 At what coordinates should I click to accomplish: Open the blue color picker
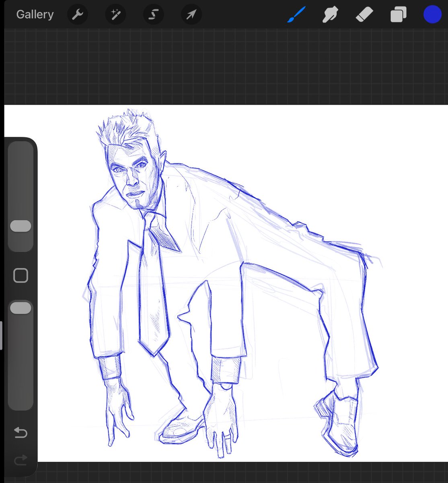click(x=432, y=14)
